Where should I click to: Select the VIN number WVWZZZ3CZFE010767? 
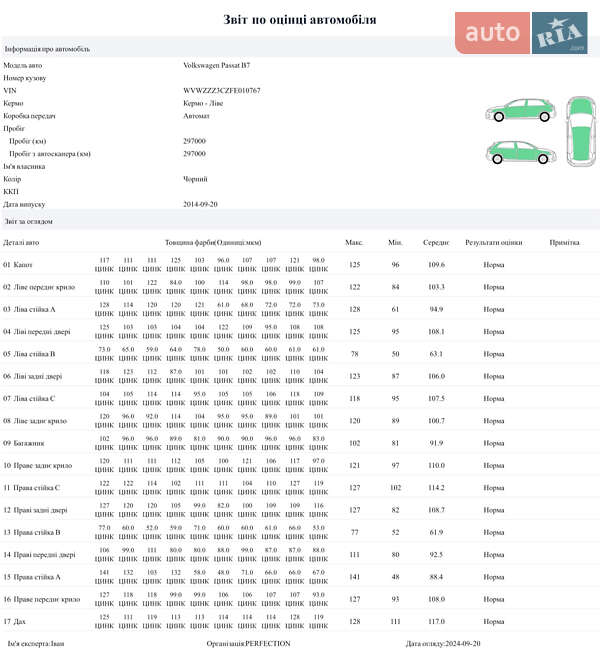[x=222, y=90]
